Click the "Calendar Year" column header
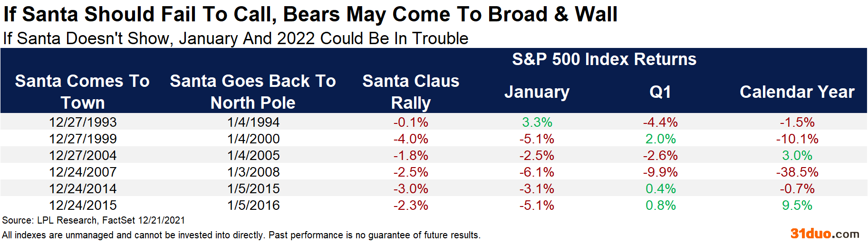This screenshot has height=244, width=868. (797, 92)
